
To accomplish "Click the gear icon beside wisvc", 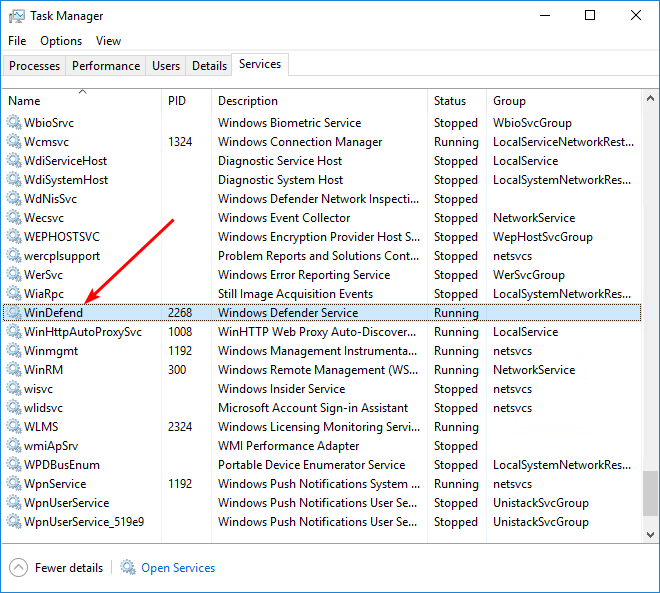I will point(14,388).
